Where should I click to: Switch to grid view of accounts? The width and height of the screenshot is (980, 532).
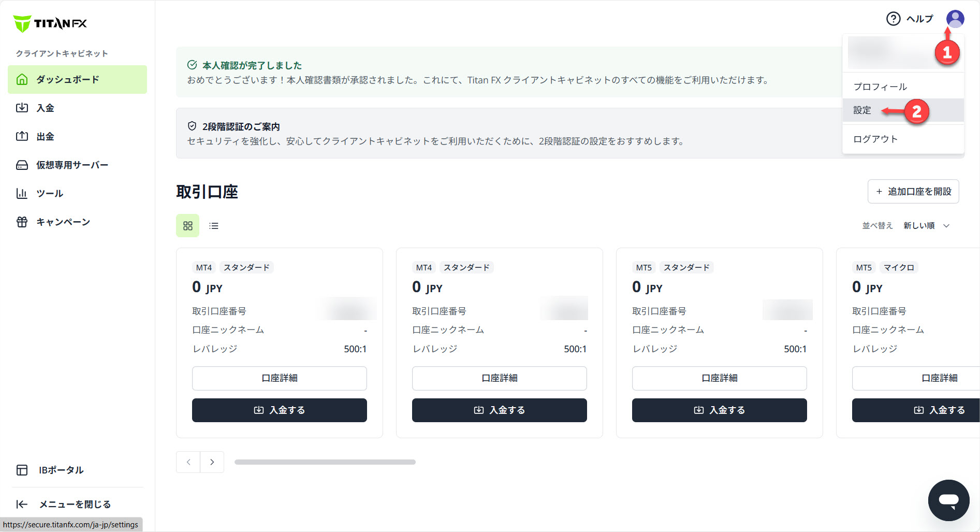click(187, 226)
